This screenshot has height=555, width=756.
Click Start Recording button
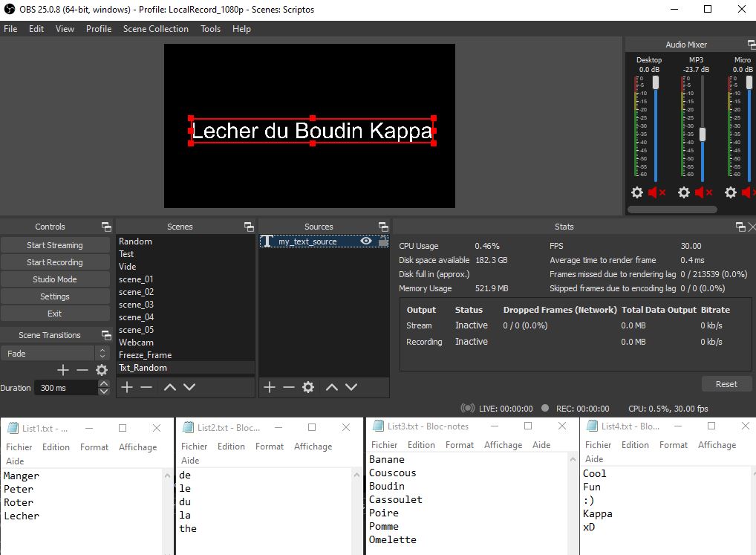coord(55,262)
